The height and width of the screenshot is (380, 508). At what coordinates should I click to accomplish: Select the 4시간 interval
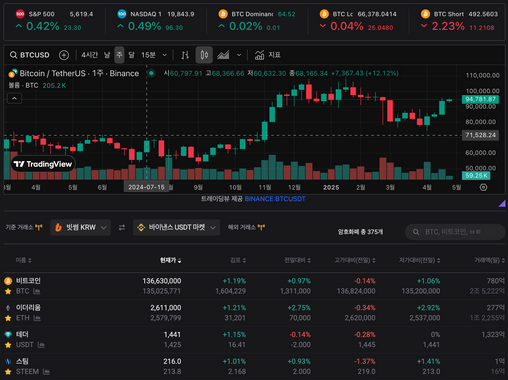click(89, 55)
